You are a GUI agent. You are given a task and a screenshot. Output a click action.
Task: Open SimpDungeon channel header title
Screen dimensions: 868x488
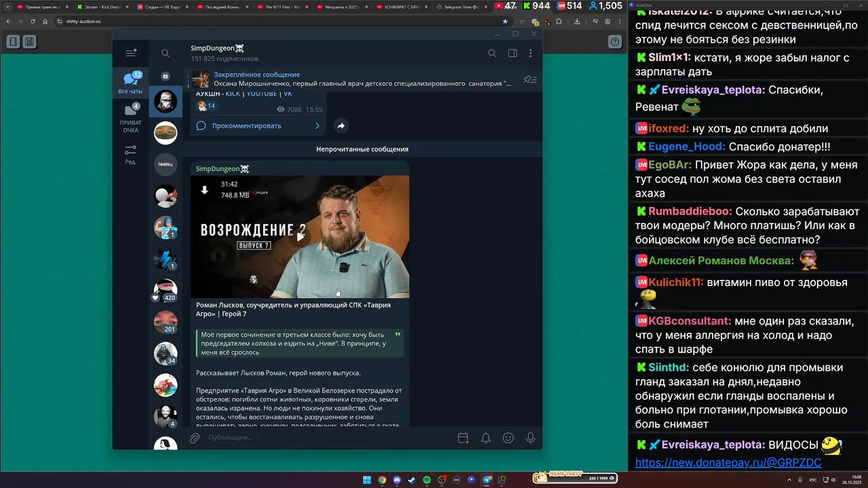[218, 48]
